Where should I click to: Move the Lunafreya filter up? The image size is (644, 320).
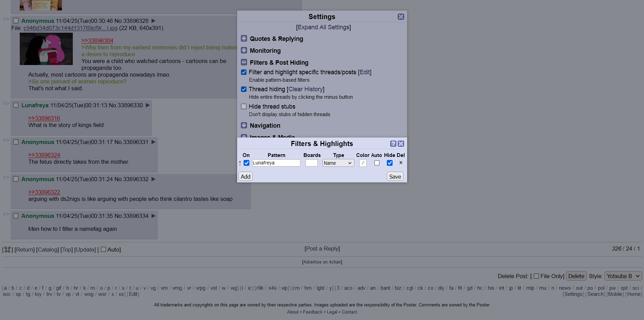[x=240, y=163]
